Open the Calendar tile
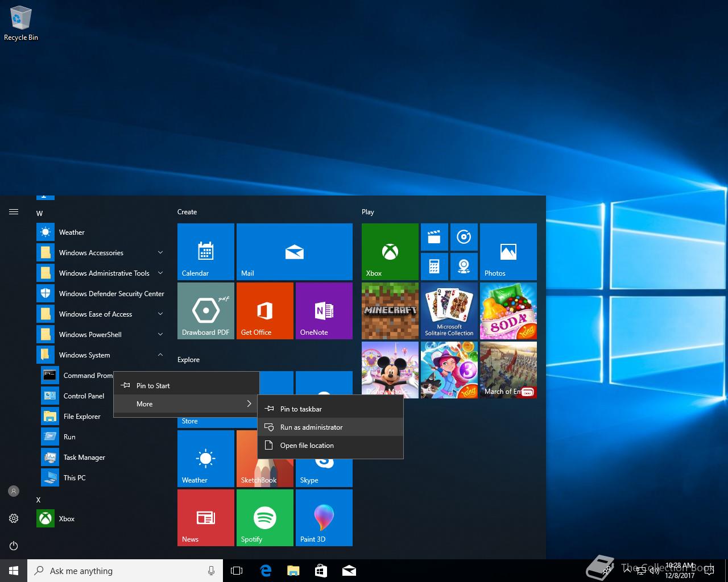The height and width of the screenshot is (582, 728). point(205,251)
